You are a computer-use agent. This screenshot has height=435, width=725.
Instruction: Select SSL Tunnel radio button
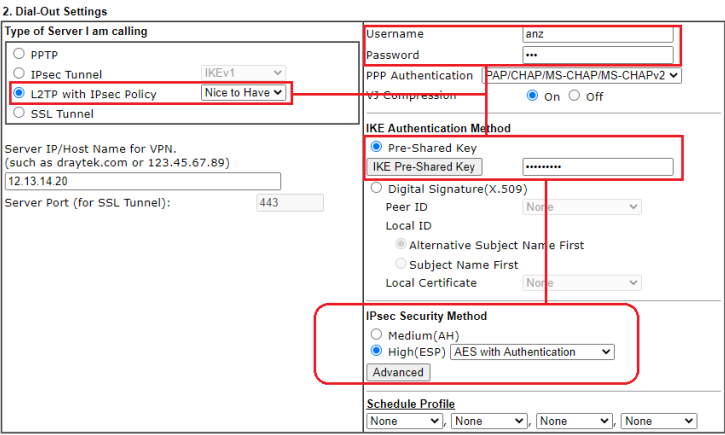(x=20, y=113)
